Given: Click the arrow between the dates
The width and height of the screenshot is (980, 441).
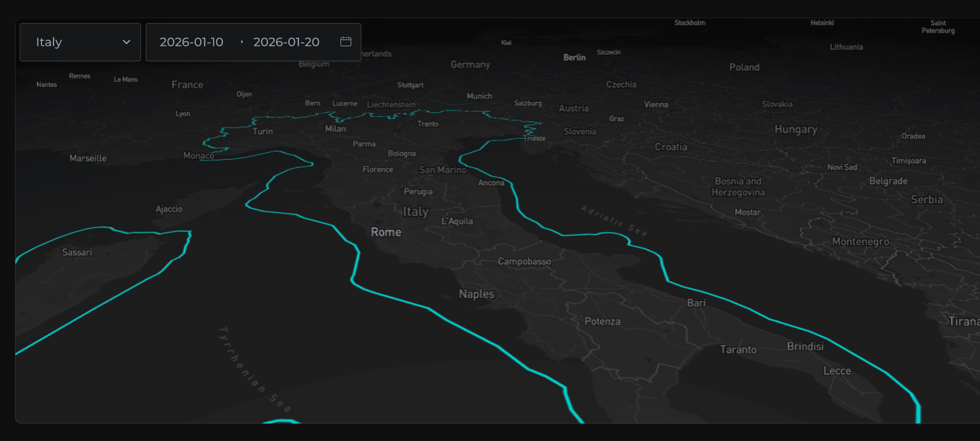Looking at the screenshot, I should [242, 42].
